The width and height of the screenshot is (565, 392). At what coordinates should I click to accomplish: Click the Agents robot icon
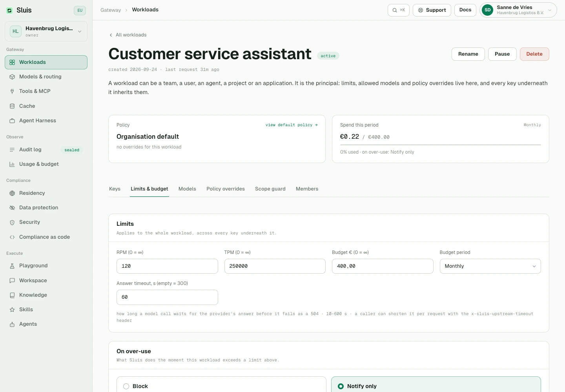point(12,324)
